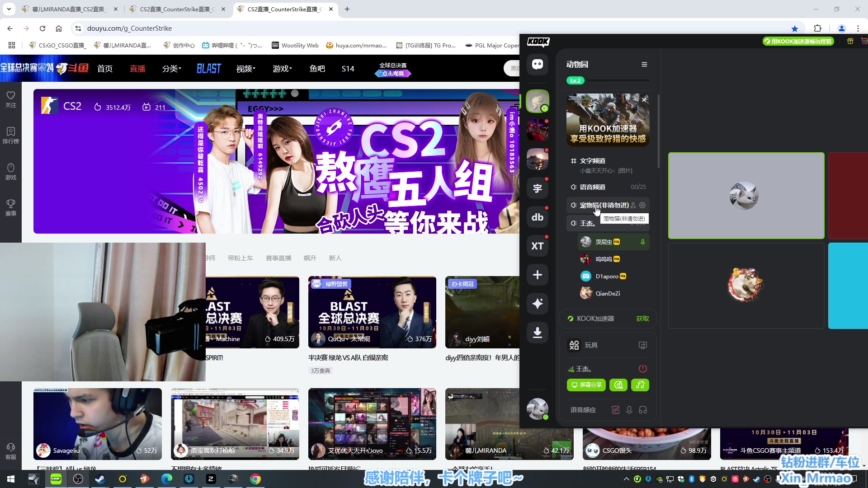Click screen projection icon beside 玩具
868x488 pixels.
tap(642, 345)
